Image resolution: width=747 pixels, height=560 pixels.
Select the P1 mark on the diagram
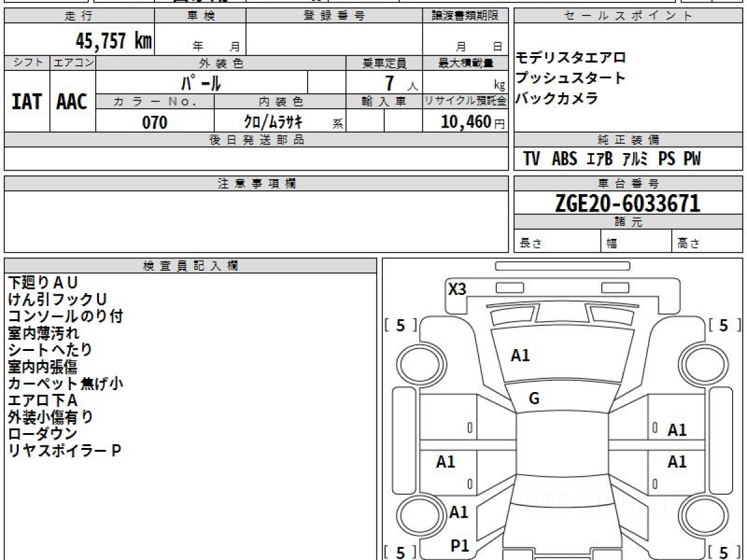coord(459,546)
